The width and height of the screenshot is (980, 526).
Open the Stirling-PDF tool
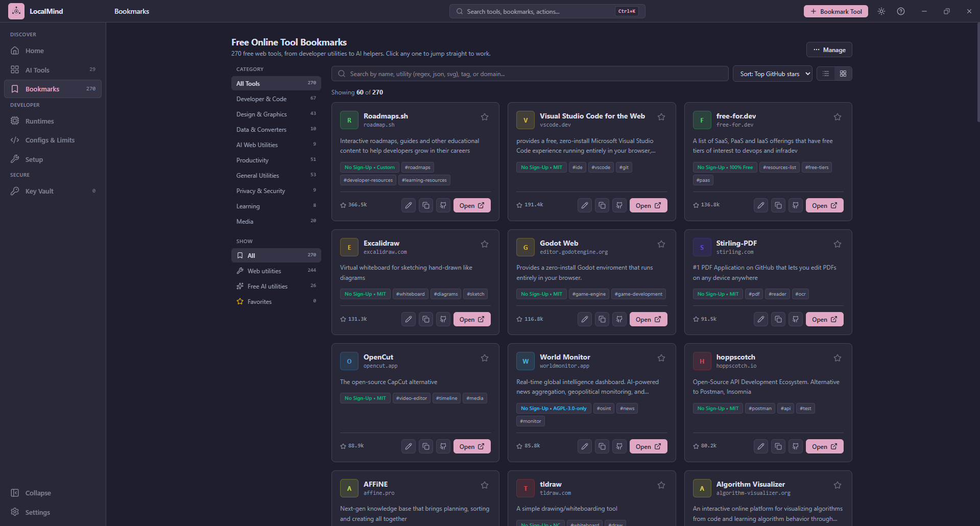pos(824,319)
